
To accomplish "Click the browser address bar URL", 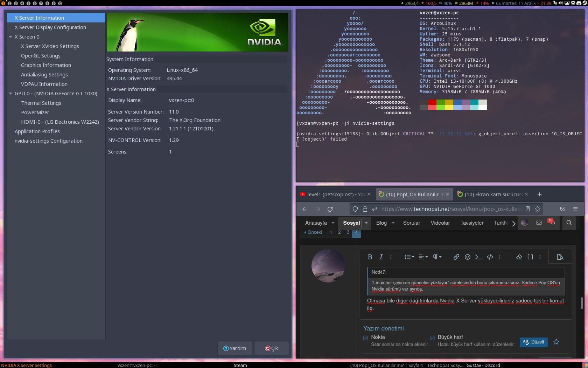I will click(x=451, y=209).
